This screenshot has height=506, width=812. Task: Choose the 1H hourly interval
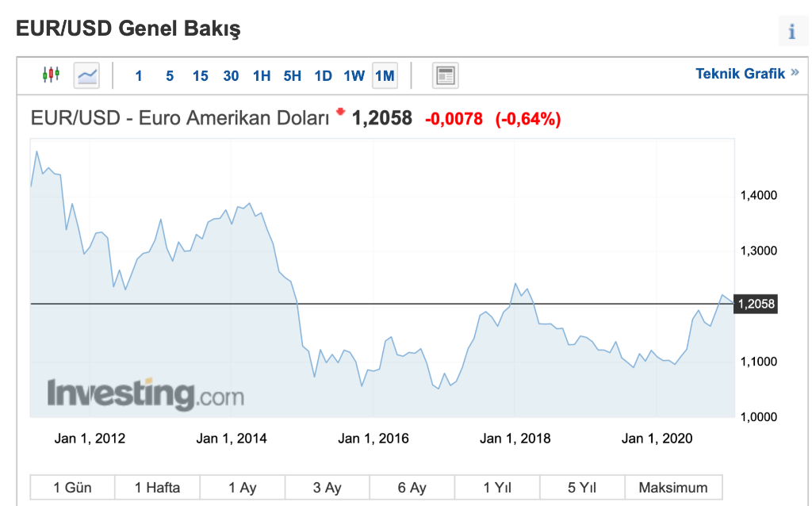click(x=262, y=76)
